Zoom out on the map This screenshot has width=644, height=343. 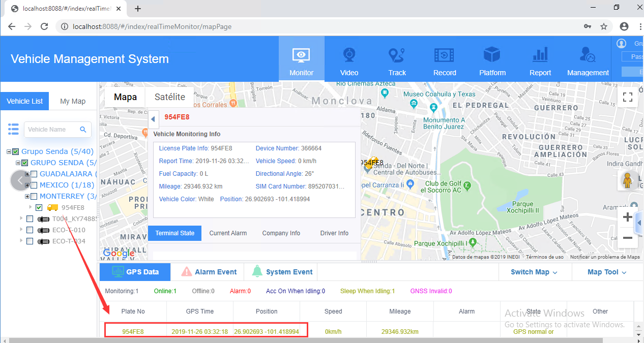pyautogui.click(x=628, y=238)
